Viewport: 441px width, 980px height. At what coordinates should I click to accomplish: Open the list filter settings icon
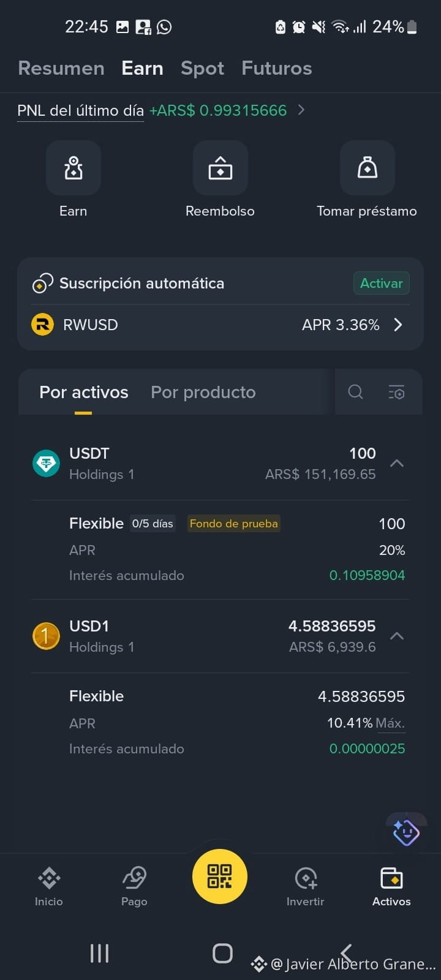tap(397, 392)
